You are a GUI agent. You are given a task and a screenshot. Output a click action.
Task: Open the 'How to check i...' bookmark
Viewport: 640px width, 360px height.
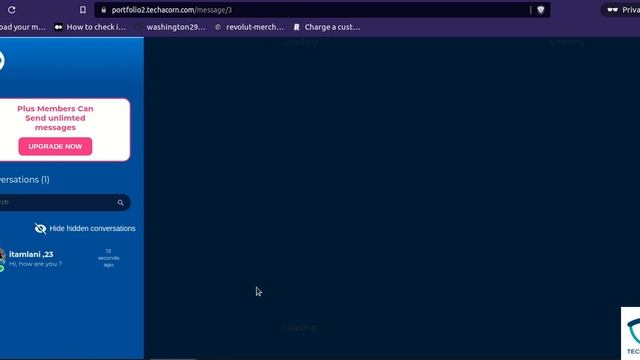[90, 27]
